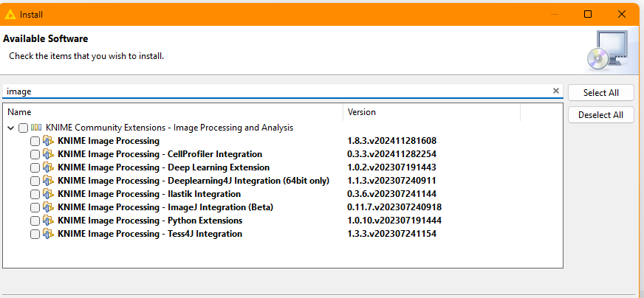The width and height of the screenshot is (644, 298).
Task: Click the Python Extensions feature icon
Action: click(49, 221)
